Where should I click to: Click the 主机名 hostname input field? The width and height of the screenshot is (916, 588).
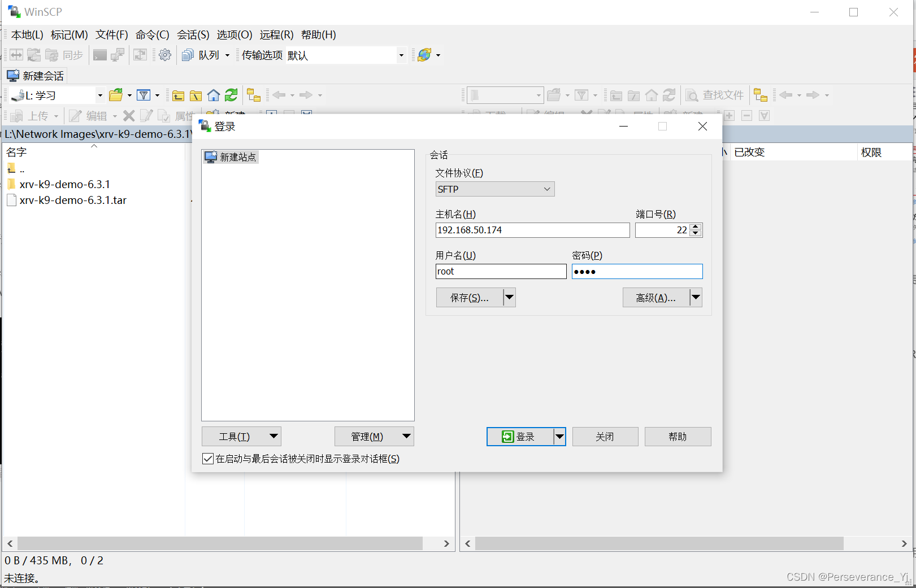pyautogui.click(x=532, y=230)
